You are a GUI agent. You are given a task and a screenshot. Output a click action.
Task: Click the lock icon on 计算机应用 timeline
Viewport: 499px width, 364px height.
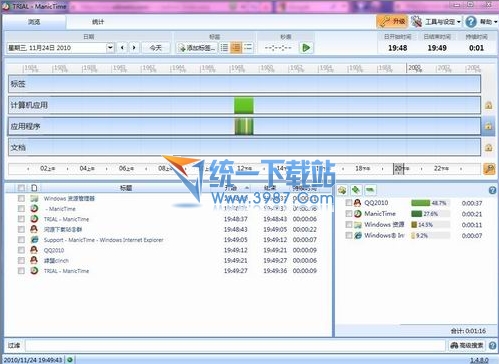(x=488, y=105)
